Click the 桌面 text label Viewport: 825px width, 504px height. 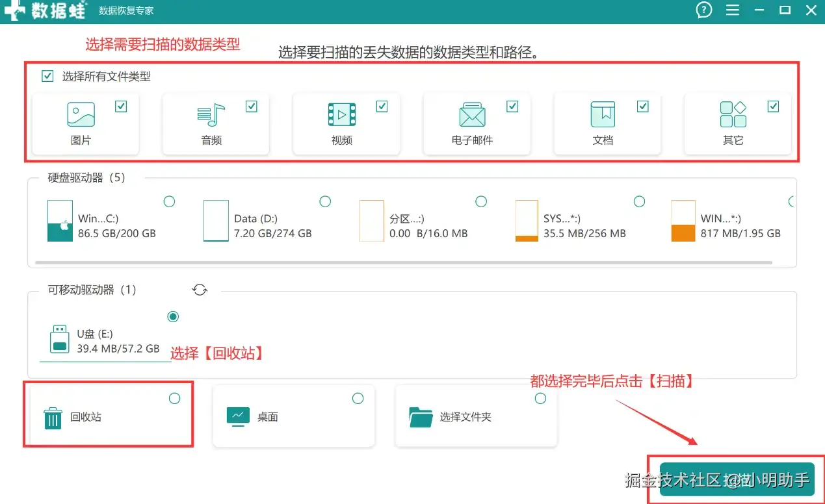coord(268,417)
